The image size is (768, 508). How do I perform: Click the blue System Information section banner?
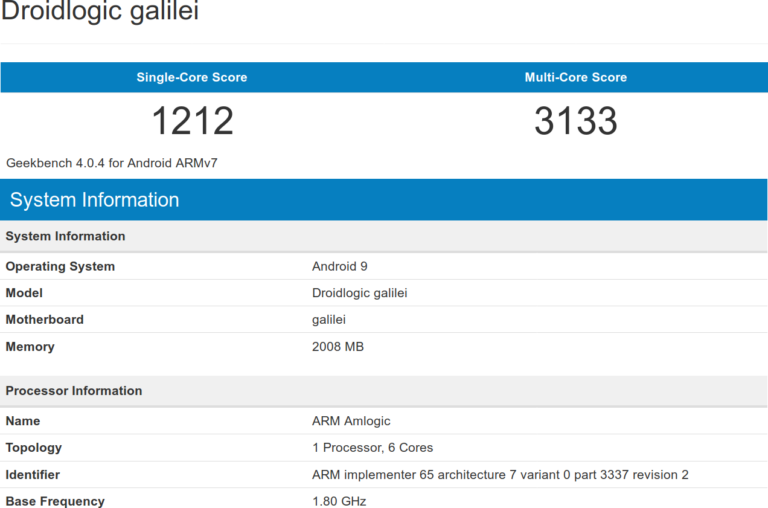point(384,200)
